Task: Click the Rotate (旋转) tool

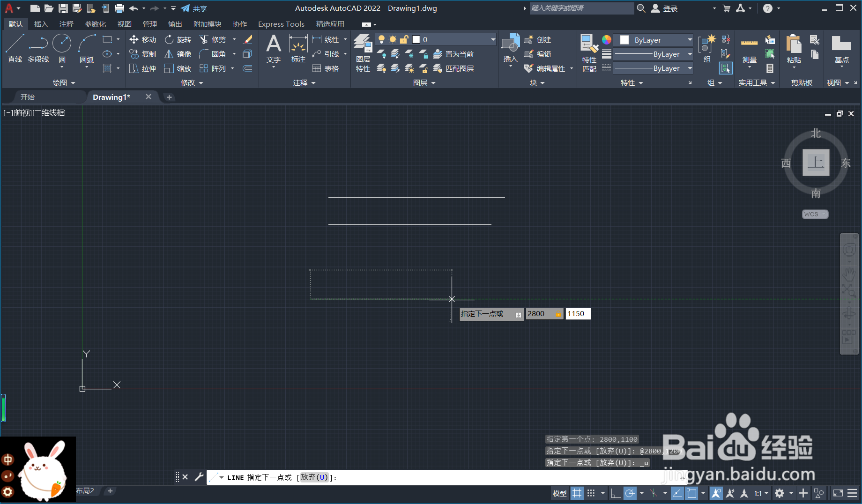Action: (x=178, y=40)
